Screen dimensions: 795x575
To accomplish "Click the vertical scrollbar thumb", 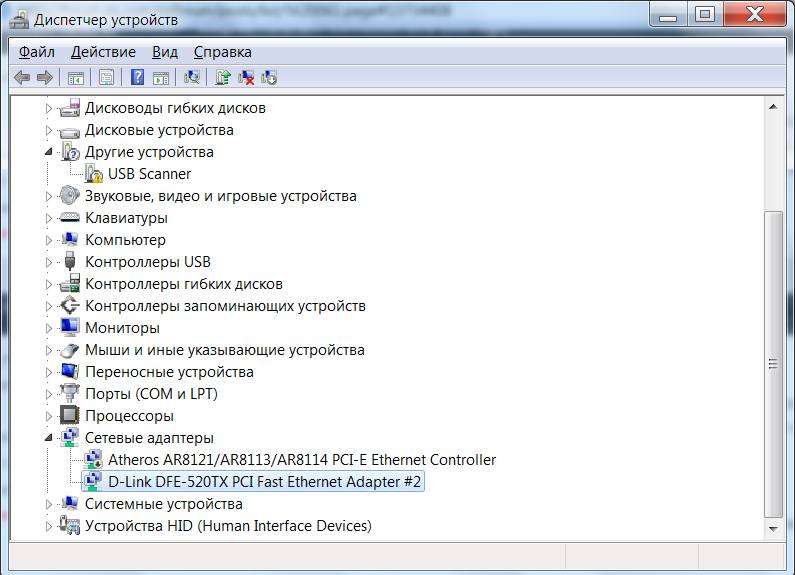I will coord(773,364).
